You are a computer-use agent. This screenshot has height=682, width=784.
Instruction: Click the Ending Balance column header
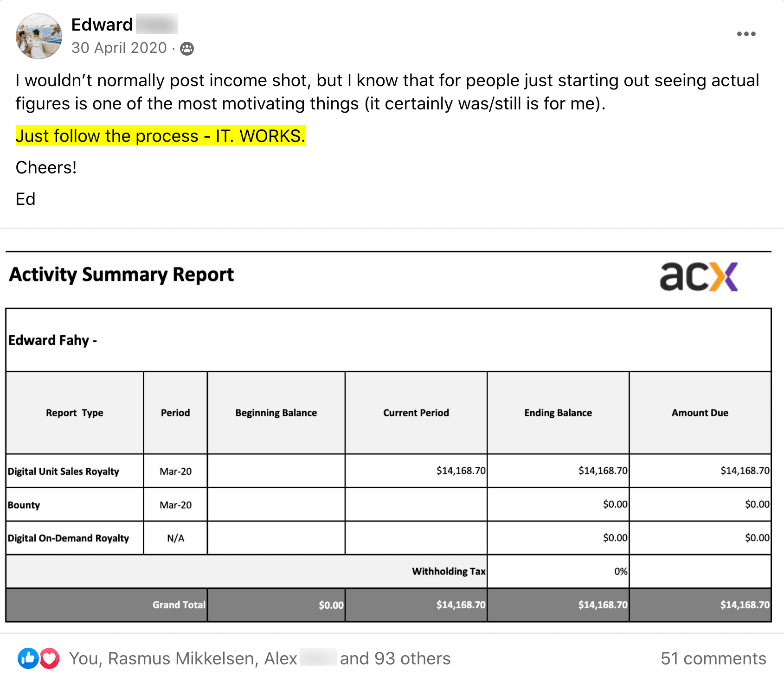pos(558,413)
